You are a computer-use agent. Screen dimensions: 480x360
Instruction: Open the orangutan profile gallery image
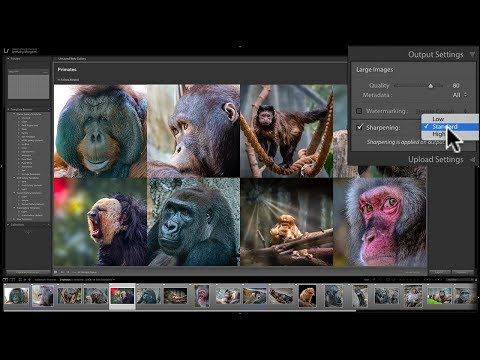194,131
